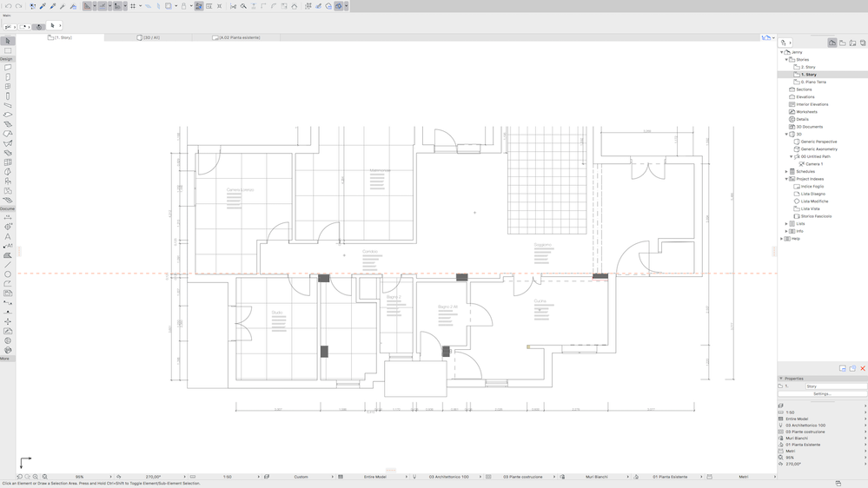
Task: Select the Label tool
Action: (x=8, y=246)
